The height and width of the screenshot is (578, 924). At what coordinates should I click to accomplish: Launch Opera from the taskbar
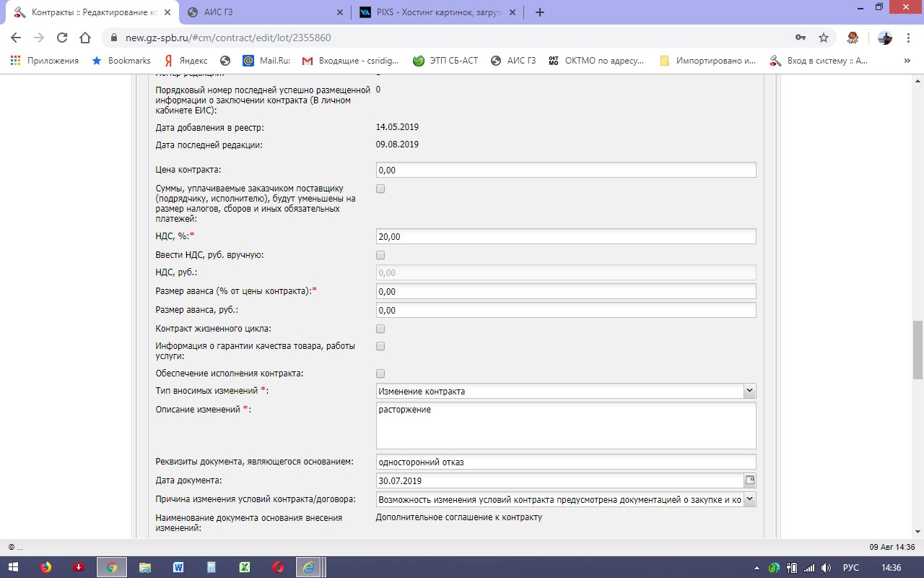278,567
